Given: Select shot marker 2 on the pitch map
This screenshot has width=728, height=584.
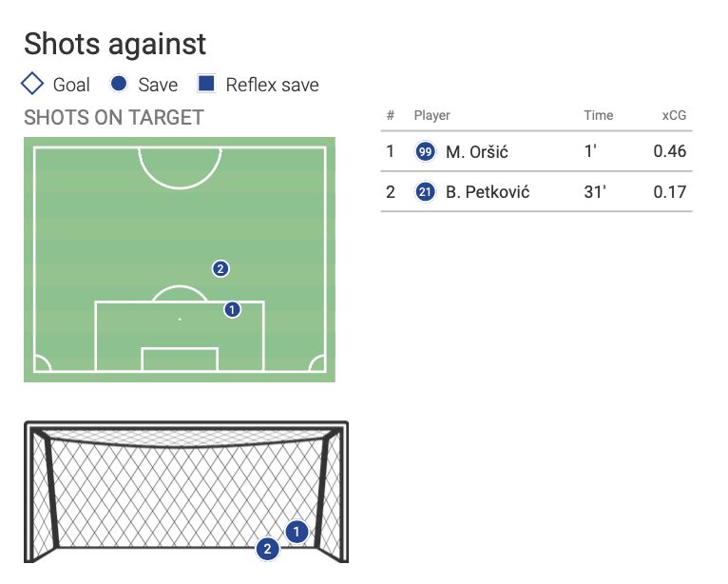Looking at the screenshot, I should [x=220, y=268].
